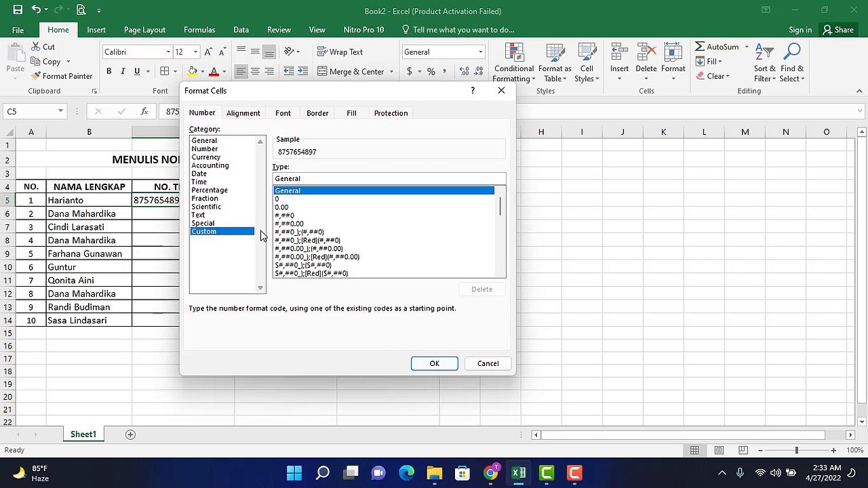Expand the General number format dropdown
Image resolution: width=868 pixels, height=488 pixels.
[480, 52]
